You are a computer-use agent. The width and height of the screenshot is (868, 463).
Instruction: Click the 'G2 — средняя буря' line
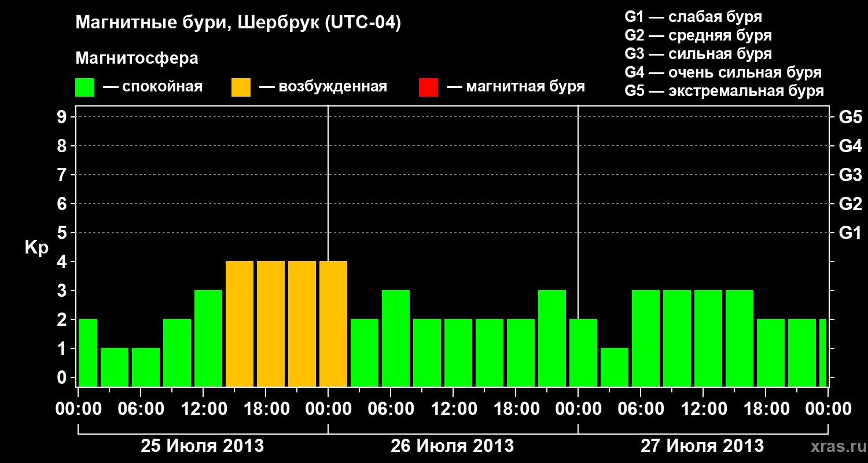[698, 35]
